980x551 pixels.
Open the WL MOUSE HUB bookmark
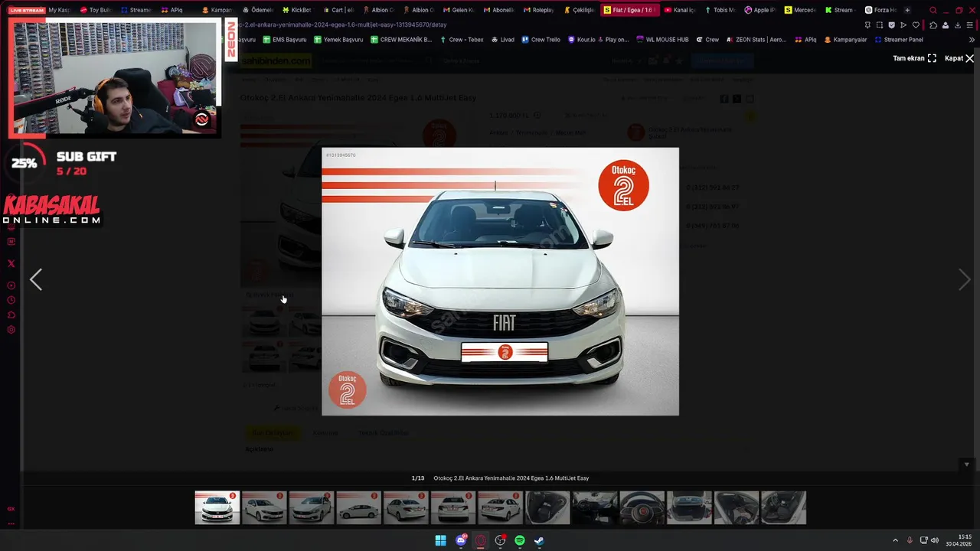tap(662, 40)
